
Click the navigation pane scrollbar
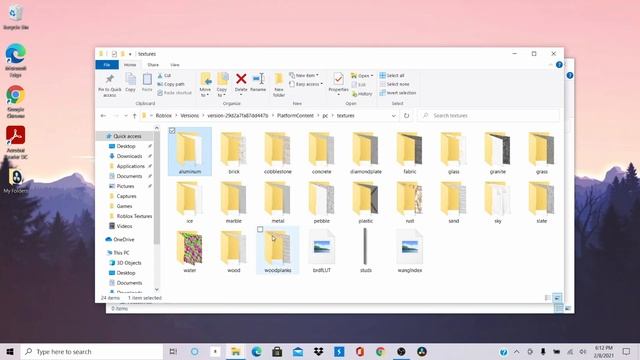click(157, 188)
